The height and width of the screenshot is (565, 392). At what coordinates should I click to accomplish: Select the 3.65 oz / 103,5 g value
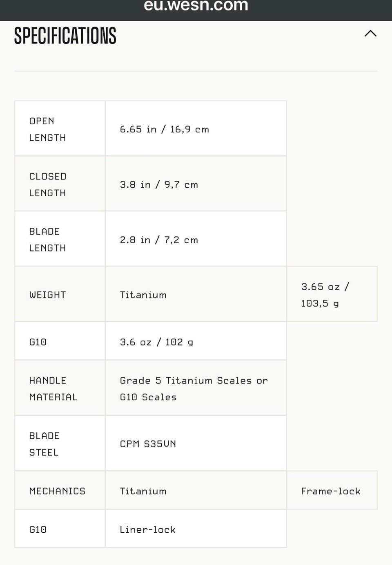click(325, 295)
